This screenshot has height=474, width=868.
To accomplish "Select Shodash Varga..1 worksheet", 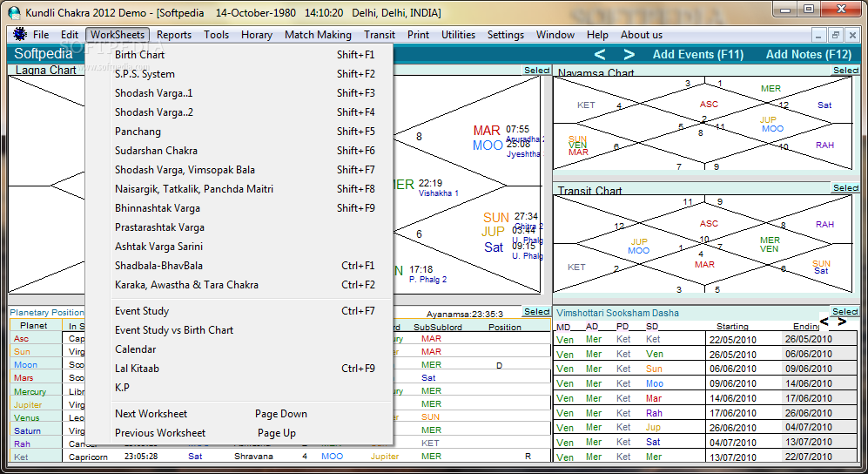I will (x=239, y=93).
